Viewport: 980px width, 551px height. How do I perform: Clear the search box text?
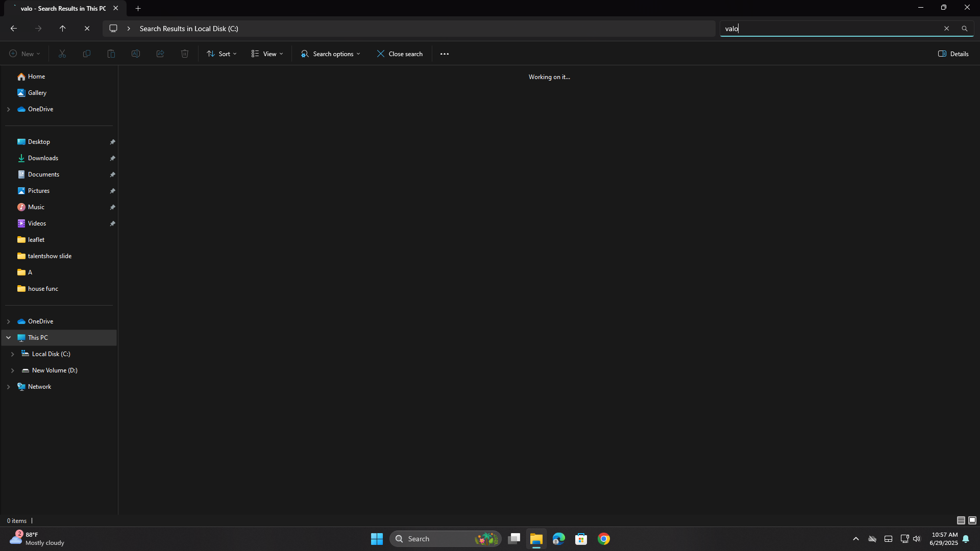946,29
